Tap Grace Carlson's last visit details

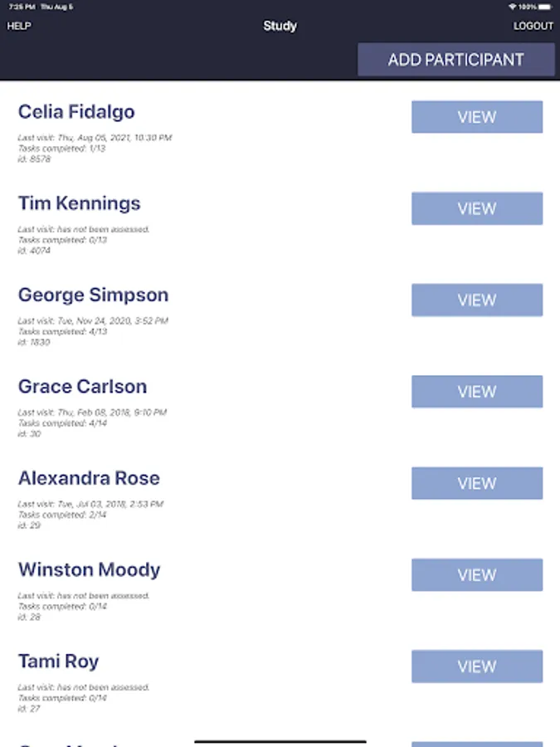click(x=92, y=413)
